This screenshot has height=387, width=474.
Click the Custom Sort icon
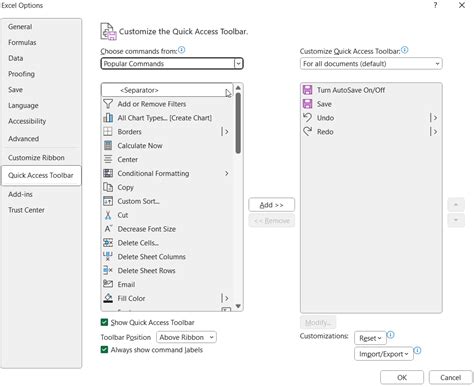108,201
